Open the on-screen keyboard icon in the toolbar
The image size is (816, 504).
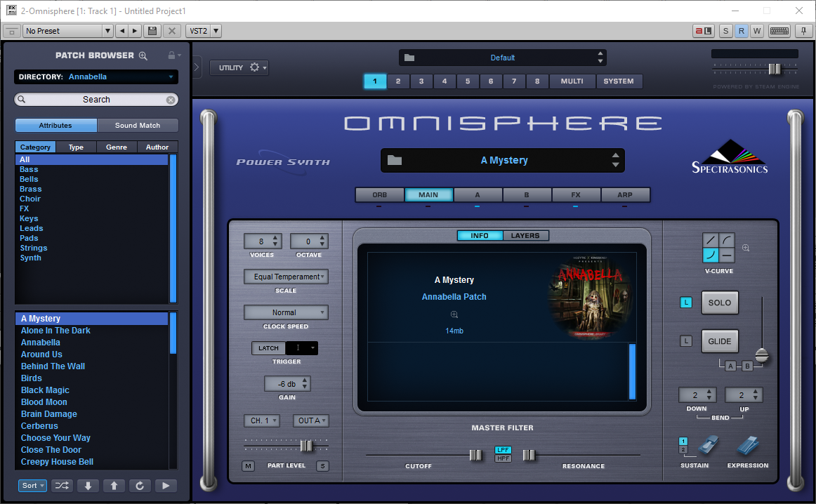pyautogui.click(x=779, y=31)
